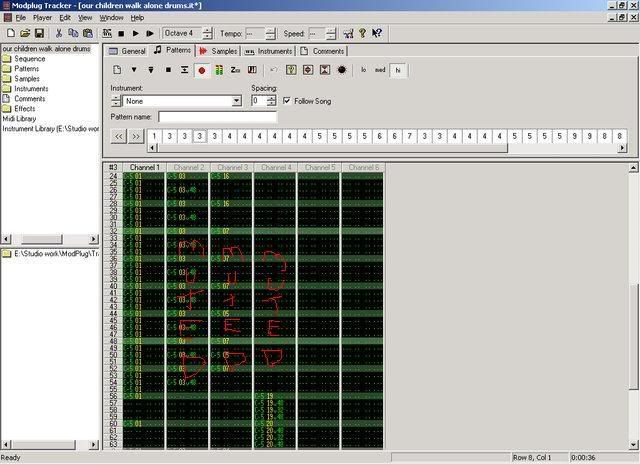
Task: Click the Instrument spinner beside None
Action: (116, 101)
